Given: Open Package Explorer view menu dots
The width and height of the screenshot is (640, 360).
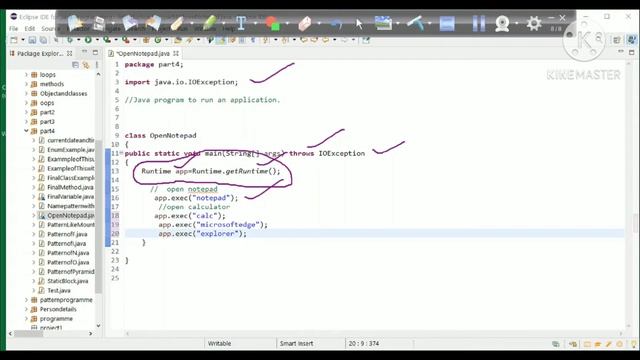Looking at the screenshot, I should click(x=97, y=64).
